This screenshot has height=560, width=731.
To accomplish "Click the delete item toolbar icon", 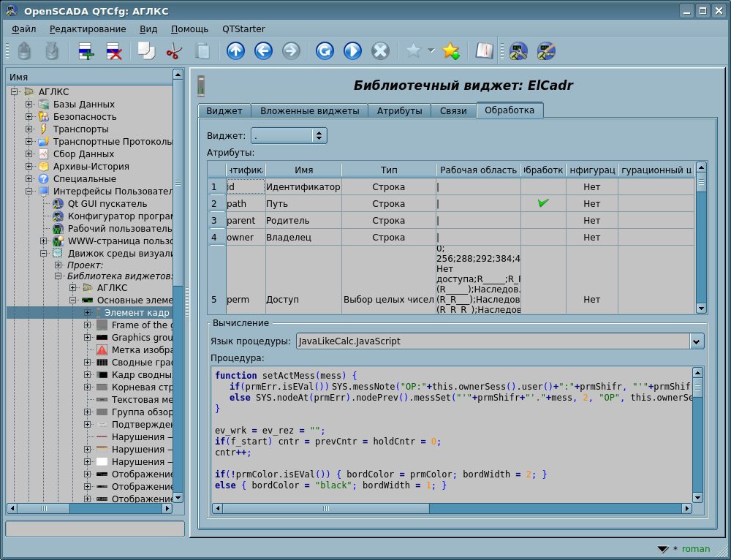I will (x=114, y=51).
